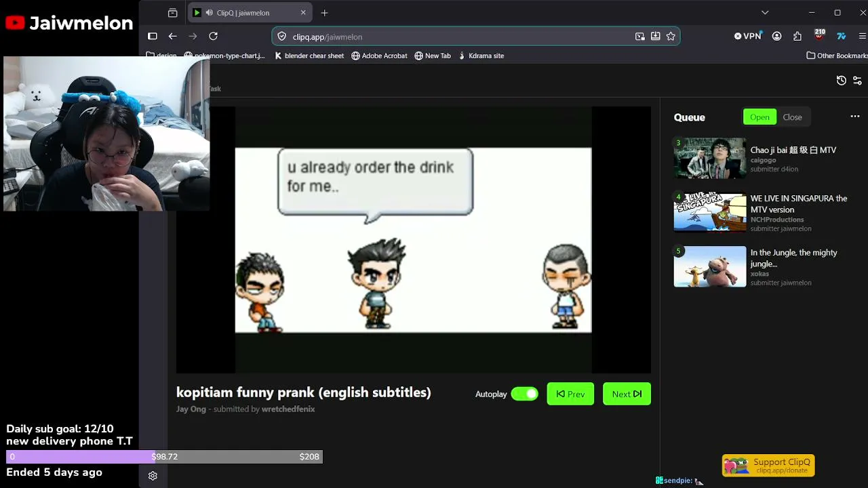The image size is (868, 488).
Task: Open the queue three-dots menu
Action: pos(855,117)
